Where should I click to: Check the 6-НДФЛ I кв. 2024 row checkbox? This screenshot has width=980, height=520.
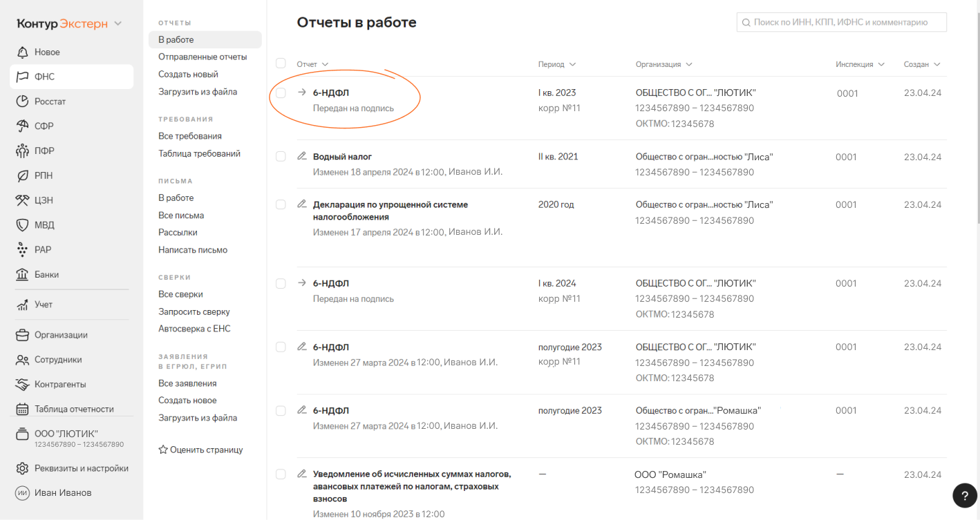click(x=281, y=283)
